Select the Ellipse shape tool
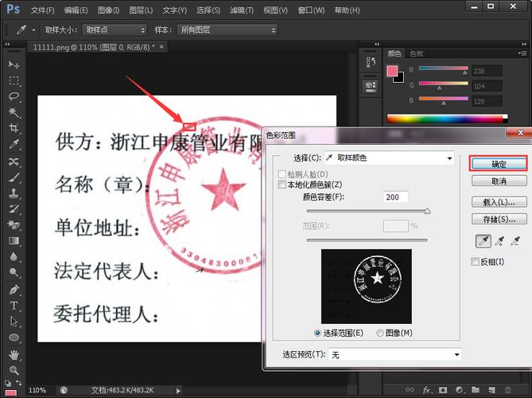This screenshot has height=398, width=532. [x=14, y=338]
